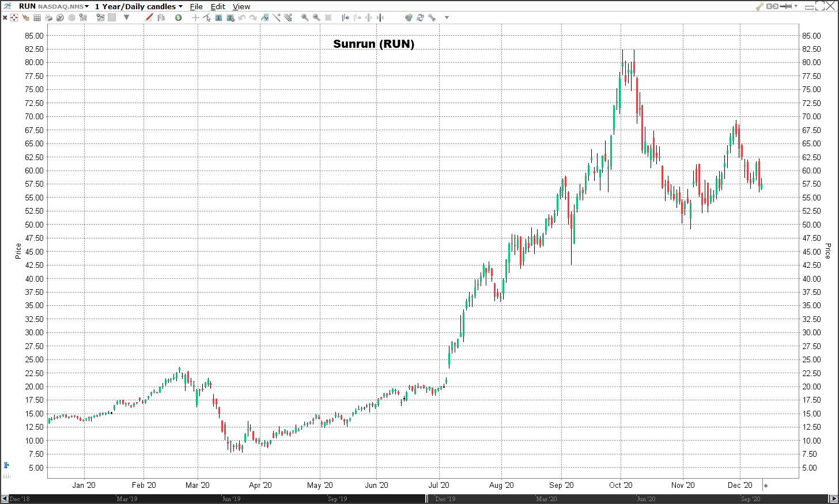Click the Dec '20 date axis label
This screenshot has width=839, height=504.
pos(740,485)
